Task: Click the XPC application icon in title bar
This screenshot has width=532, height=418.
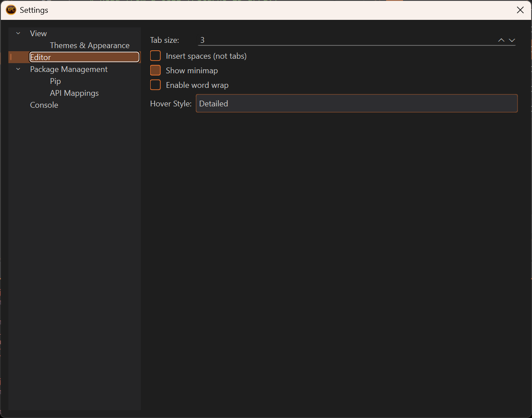Action: pos(11,10)
